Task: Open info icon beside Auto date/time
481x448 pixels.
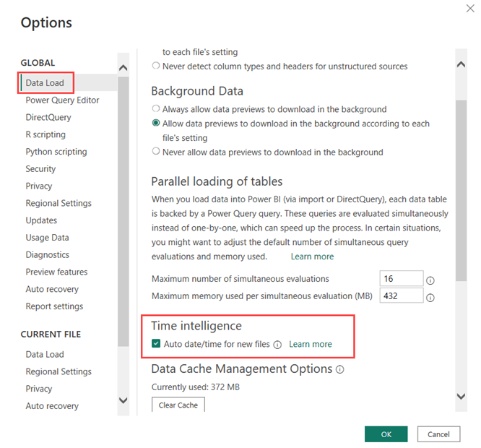Action: (x=277, y=345)
